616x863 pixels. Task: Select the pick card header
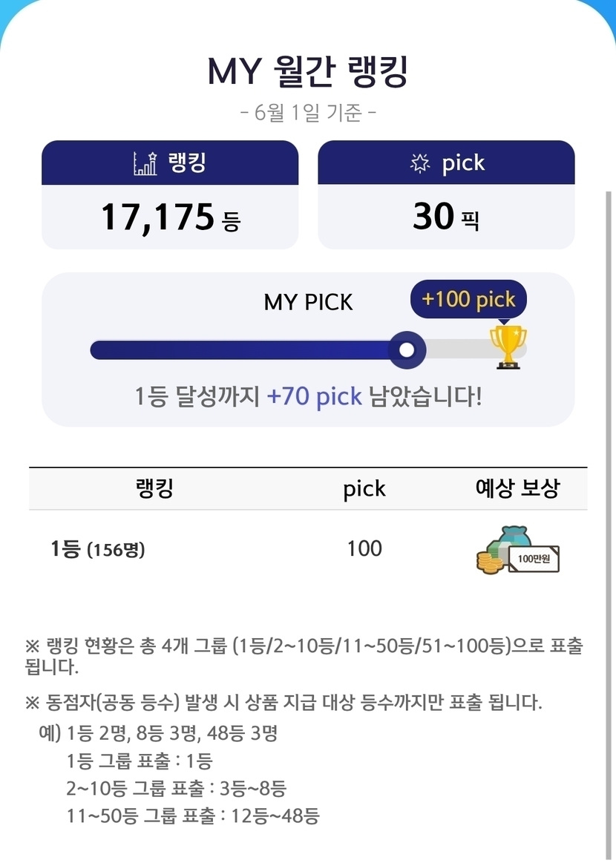click(x=447, y=163)
